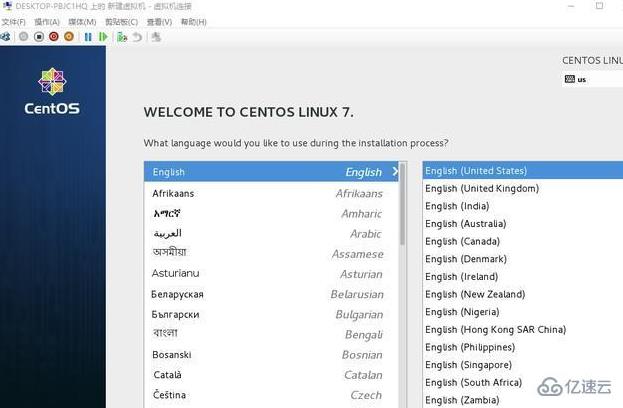Click the VM connection window title icon

7,6
